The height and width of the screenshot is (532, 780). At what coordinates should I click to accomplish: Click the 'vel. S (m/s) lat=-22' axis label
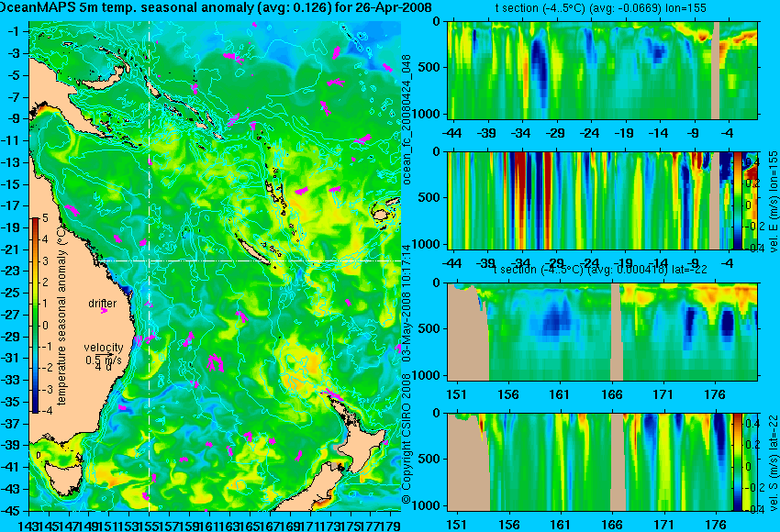773,463
